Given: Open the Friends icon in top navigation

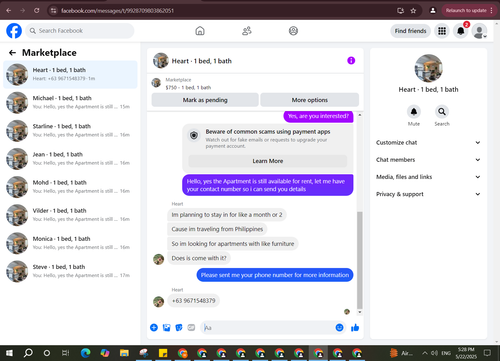Looking at the screenshot, I should (x=247, y=31).
